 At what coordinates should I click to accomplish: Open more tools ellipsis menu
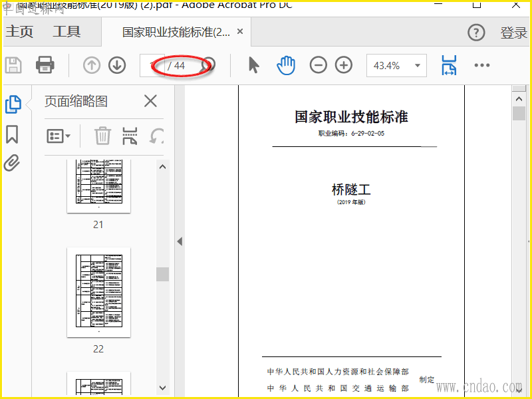coord(482,65)
